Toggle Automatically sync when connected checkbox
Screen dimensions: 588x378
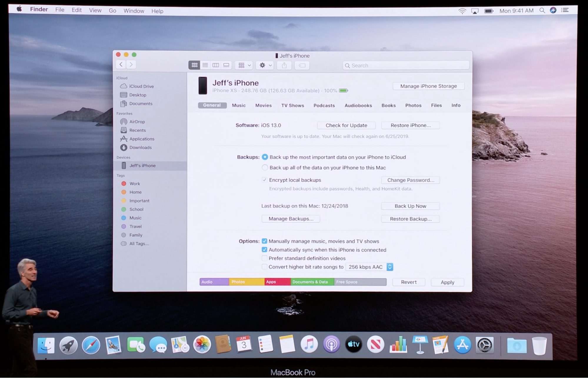pyautogui.click(x=264, y=249)
